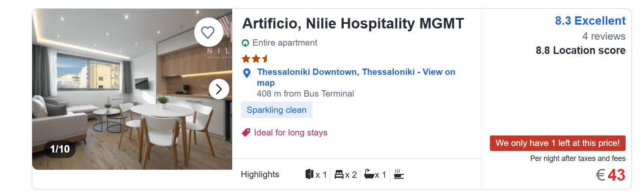644x194 pixels.
Task: Click the 1 left at this price banner
Action: point(557,143)
